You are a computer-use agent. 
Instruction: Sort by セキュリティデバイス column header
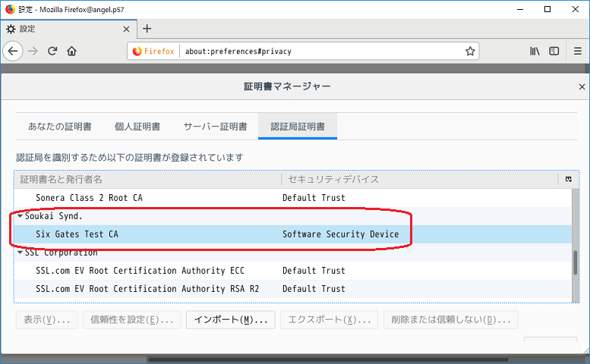420,180
